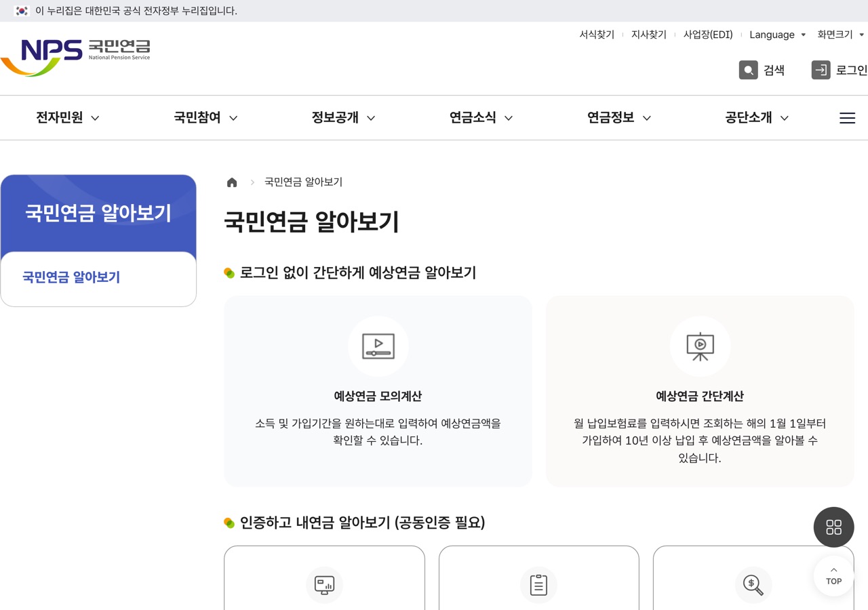
Task: Open the 예상연금 간단계산 title
Action: pyautogui.click(x=700, y=396)
